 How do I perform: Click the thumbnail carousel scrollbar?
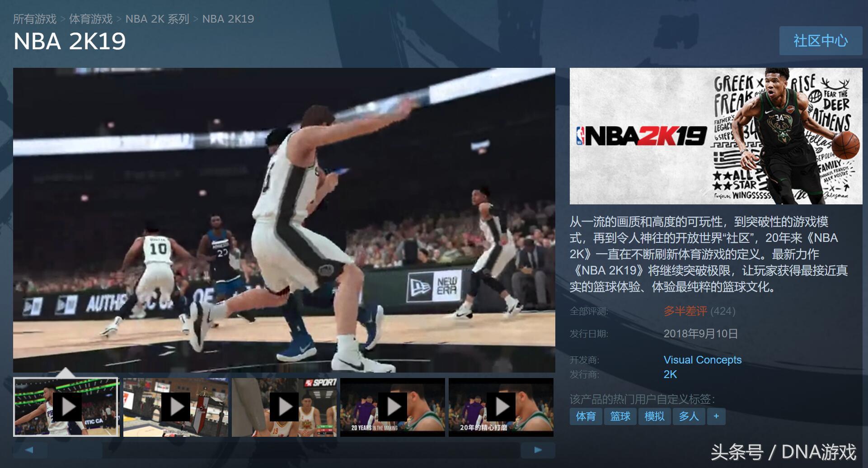pyautogui.click(x=284, y=450)
